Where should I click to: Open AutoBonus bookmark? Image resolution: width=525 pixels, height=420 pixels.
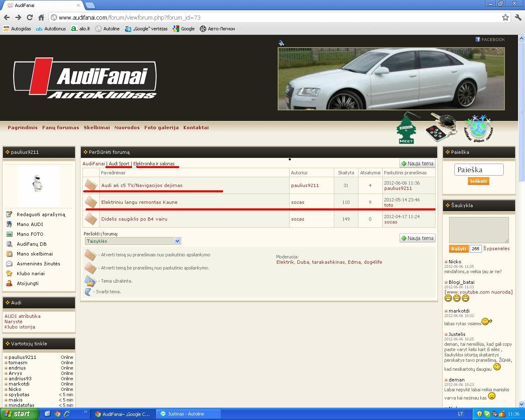tap(51, 29)
